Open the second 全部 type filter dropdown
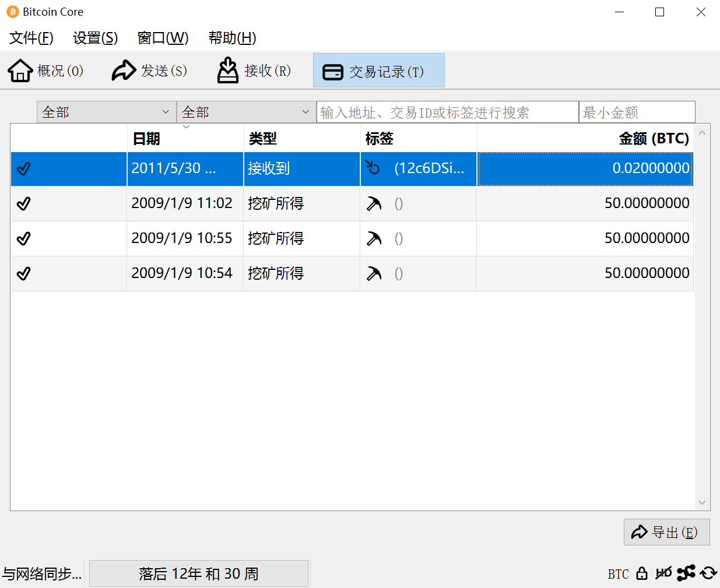720x588 pixels. click(246, 112)
